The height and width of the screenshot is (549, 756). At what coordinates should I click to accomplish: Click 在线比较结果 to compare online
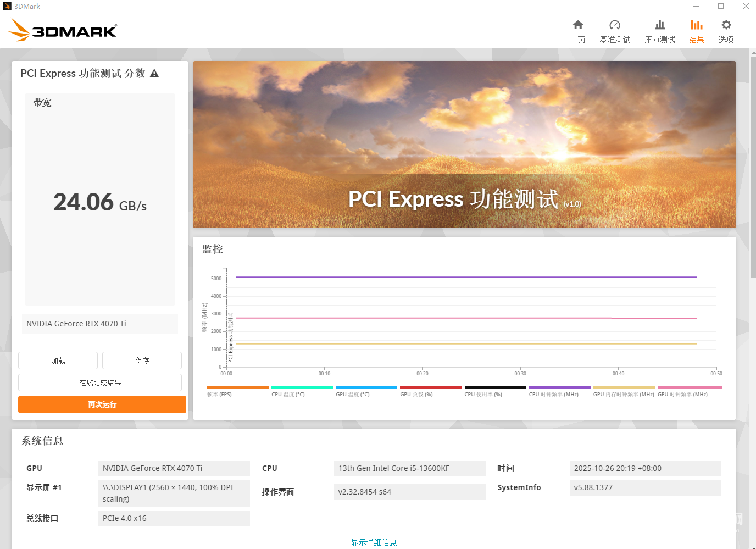point(100,382)
